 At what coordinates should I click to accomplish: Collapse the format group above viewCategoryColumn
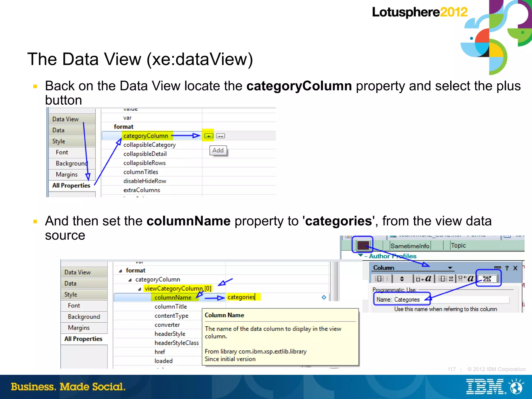tap(121, 271)
